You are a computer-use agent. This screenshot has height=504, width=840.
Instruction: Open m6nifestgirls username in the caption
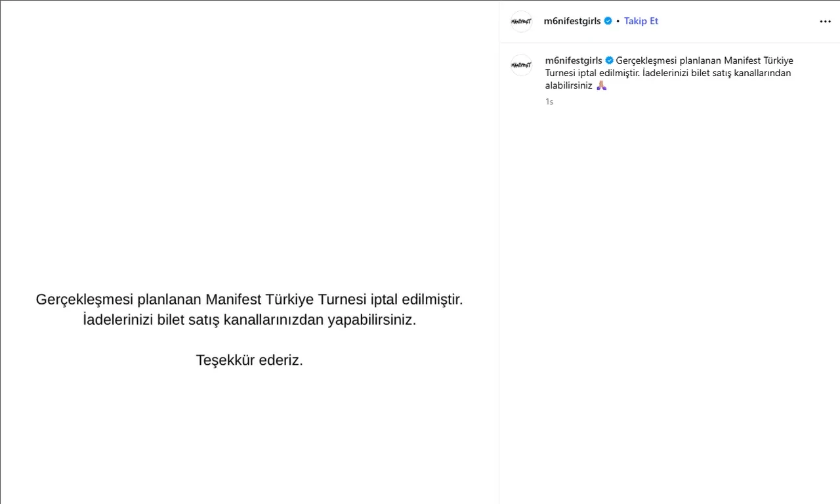tap(573, 60)
